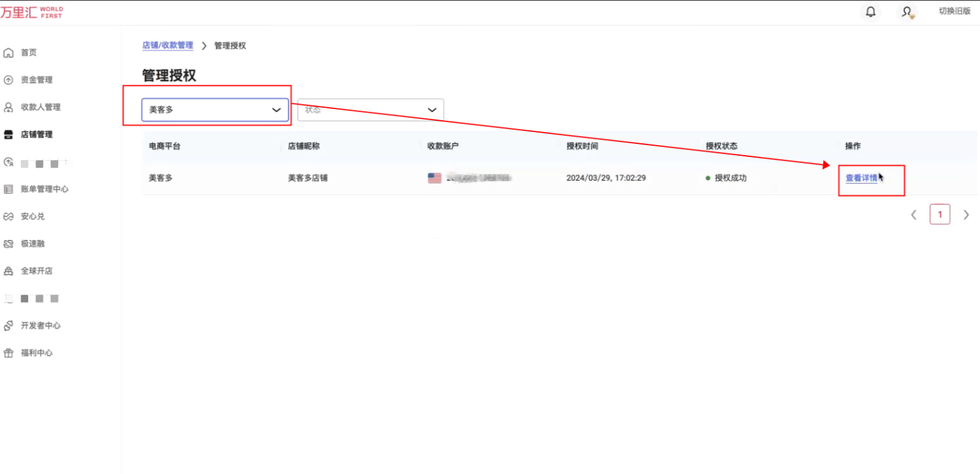Click the icon beside 极速融
980x474 pixels.
coord(9,244)
